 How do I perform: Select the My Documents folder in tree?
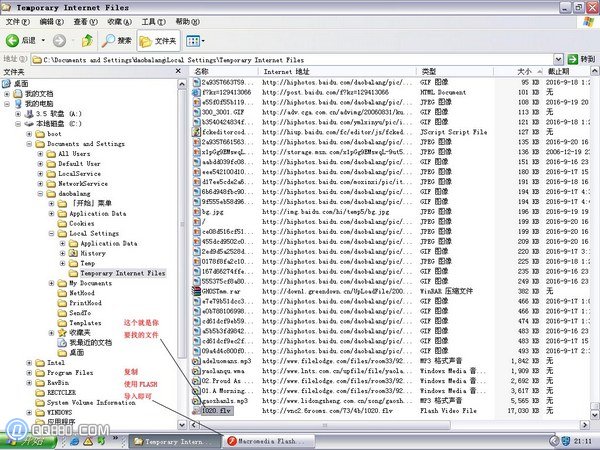pyautogui.click(x=90, y=283)
